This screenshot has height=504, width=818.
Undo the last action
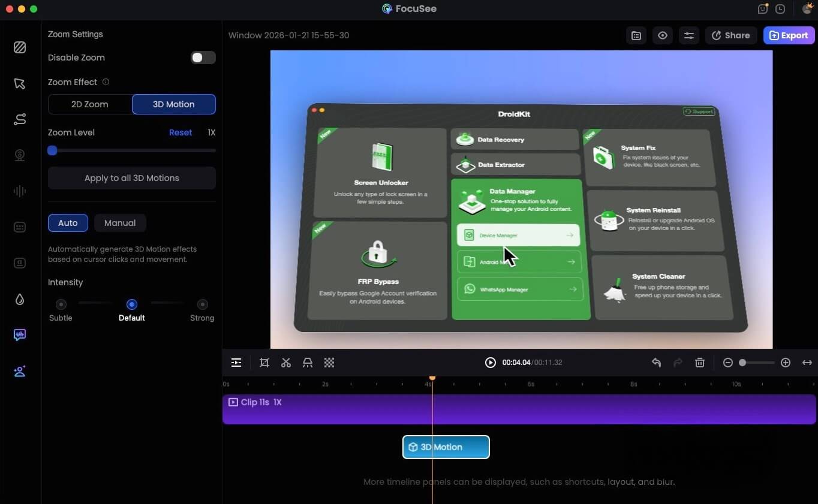click(x=656, y=363)
